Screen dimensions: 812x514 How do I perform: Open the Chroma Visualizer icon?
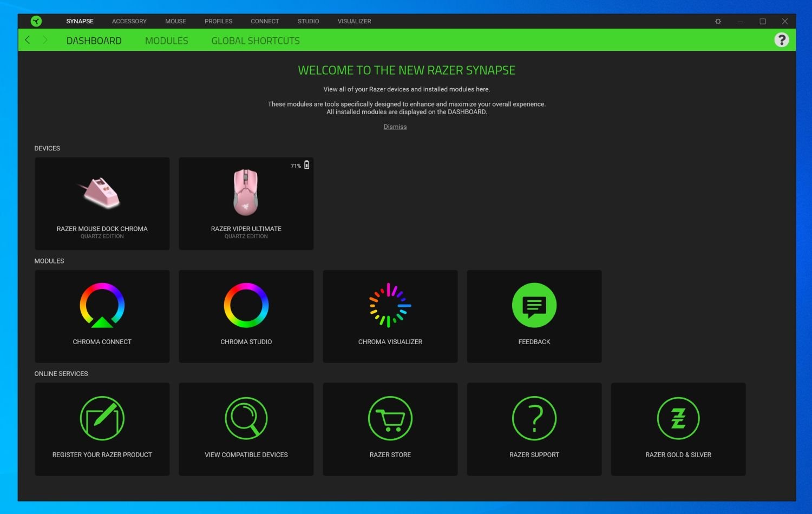(390, 305)
